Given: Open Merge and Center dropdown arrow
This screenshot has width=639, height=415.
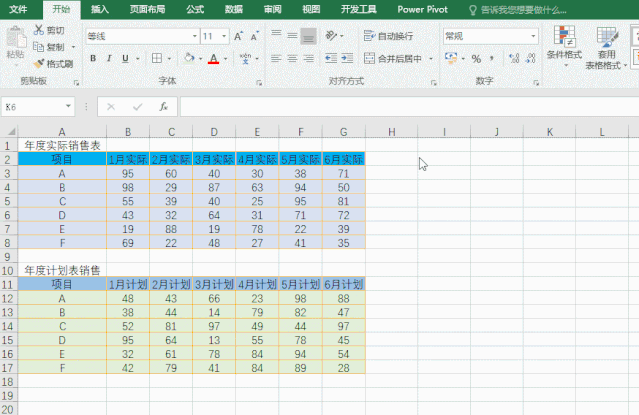Looking at the screenshot, I should tap(431, 59).
